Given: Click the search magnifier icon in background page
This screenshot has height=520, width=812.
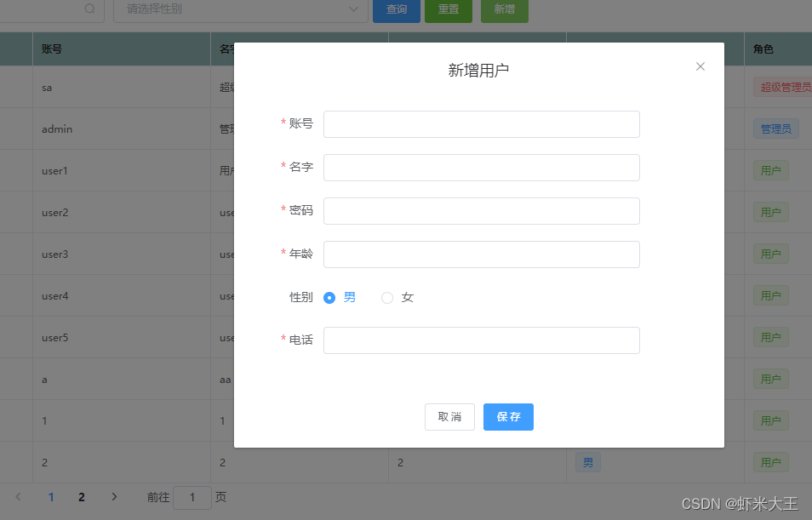Looking at the screenshot, I should (89, 9).
